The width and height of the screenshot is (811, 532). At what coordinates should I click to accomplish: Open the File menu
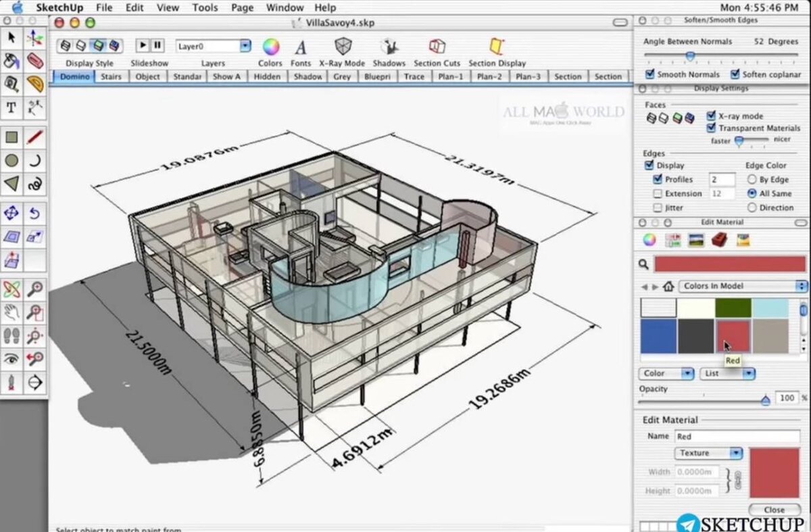tap(104, 7)
